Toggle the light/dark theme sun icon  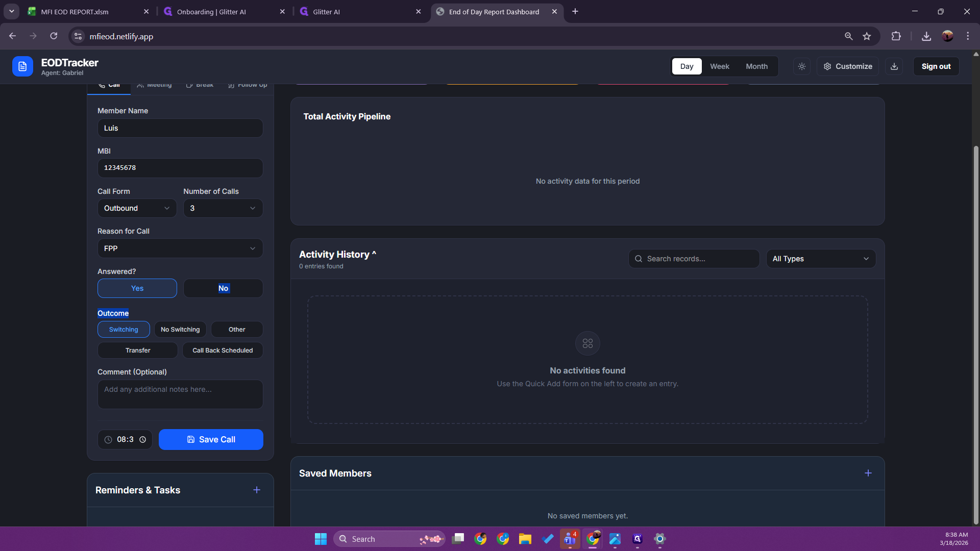tap(802, 66)
